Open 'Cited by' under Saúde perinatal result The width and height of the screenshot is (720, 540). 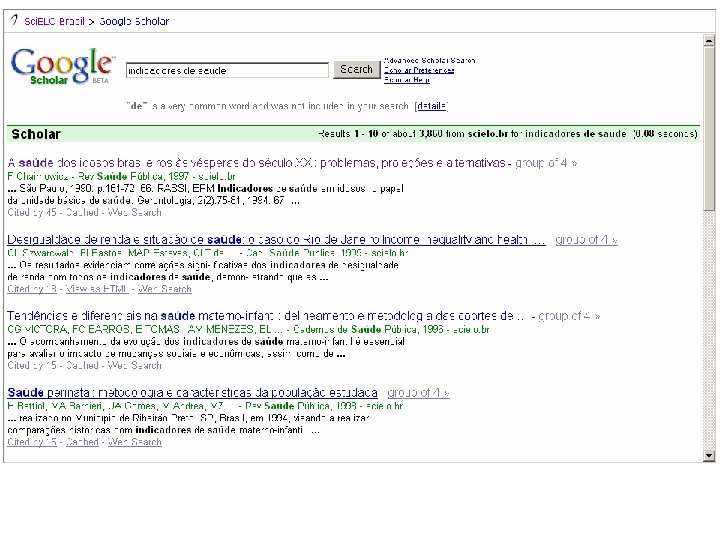click(32, 442)
